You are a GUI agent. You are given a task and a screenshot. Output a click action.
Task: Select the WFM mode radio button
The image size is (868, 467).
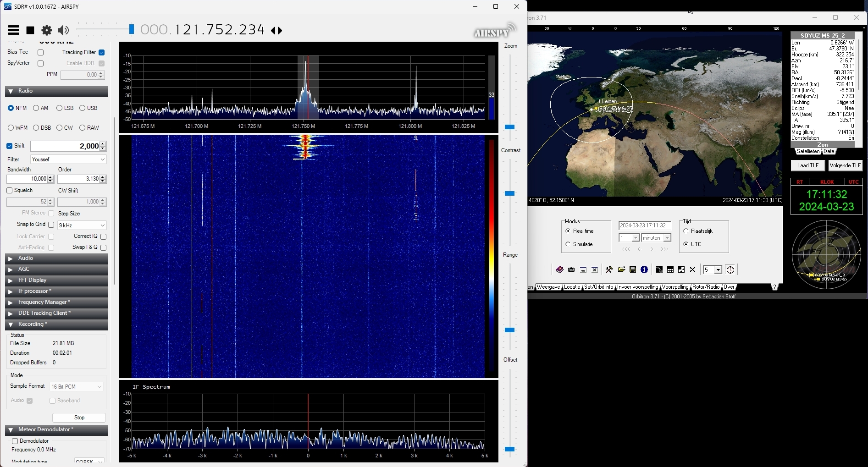point(11,128)
